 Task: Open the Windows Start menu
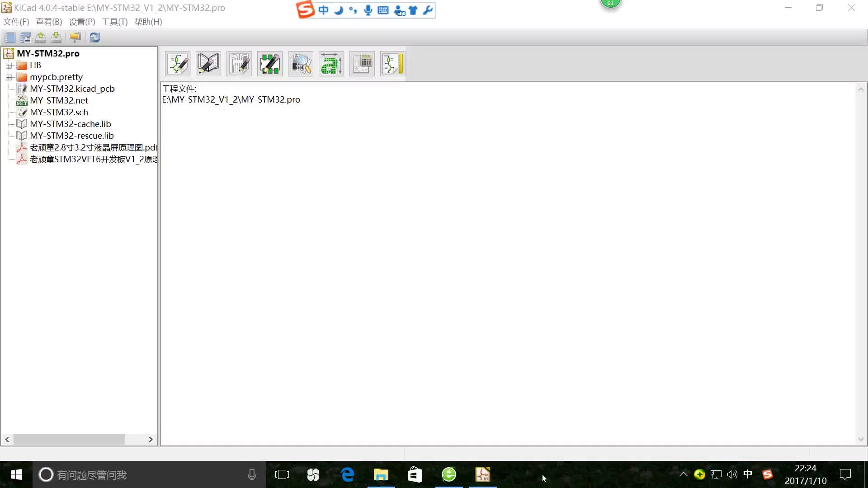tap(16, 474)
